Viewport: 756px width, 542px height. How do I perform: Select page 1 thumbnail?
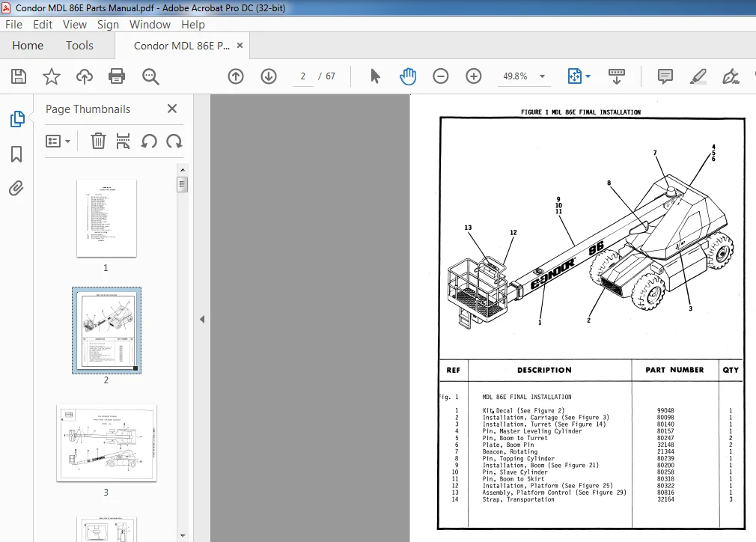tap(106, 219)
